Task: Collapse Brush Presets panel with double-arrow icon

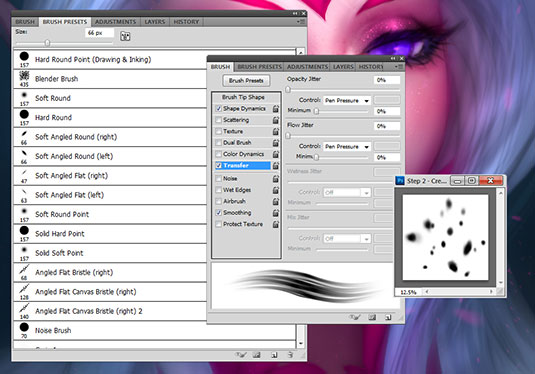Action: coord(295,13)
